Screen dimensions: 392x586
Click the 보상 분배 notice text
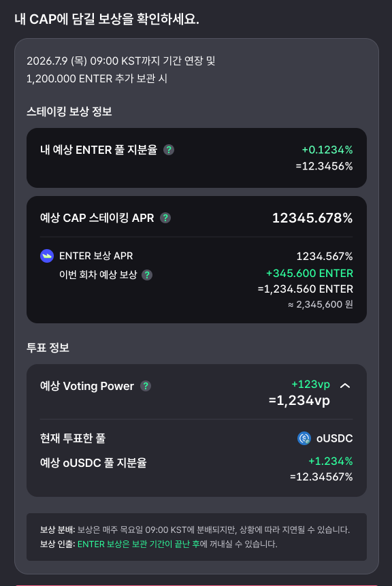click(195, 530)
